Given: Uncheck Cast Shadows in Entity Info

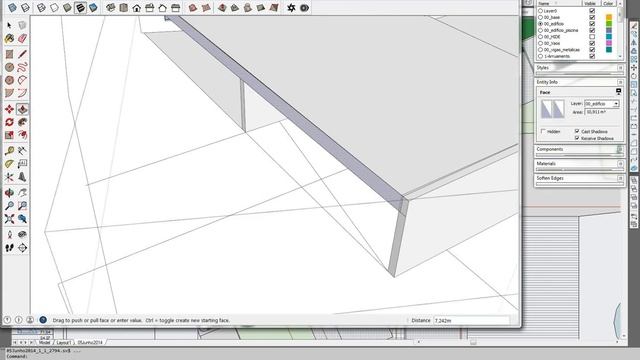Looking at the screenshot, I should tap(577, 131).
